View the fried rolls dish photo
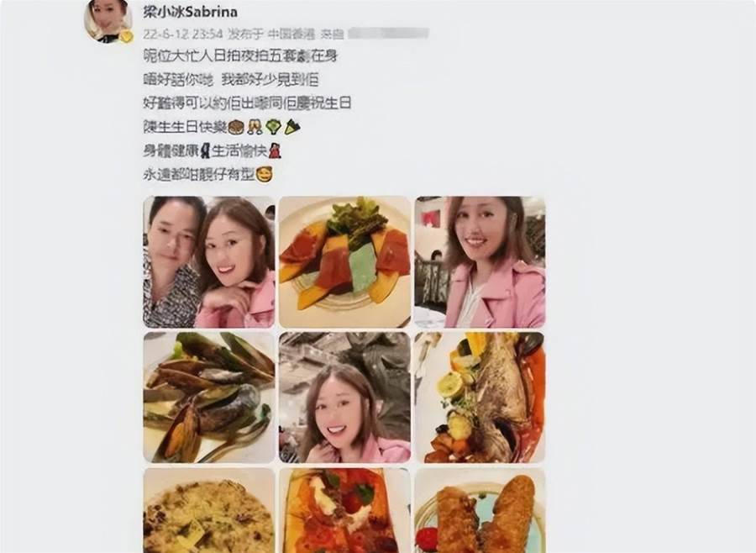 point(480,510)
